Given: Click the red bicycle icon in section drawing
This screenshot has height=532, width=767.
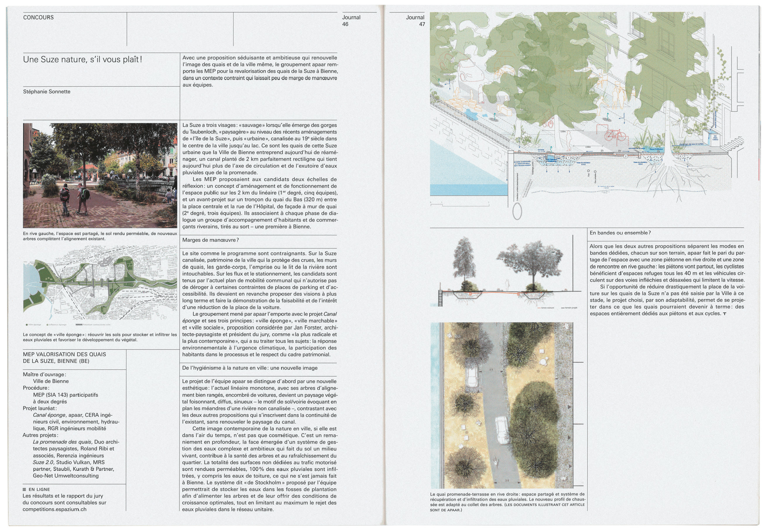Looking at the screenshot, I should tap(615, 135).
